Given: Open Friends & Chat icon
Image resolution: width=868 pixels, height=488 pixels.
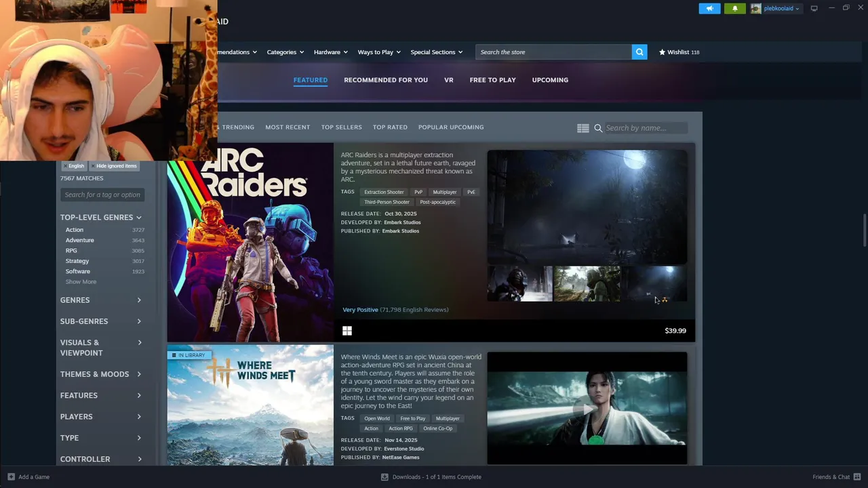Looking at the screenshot, I should coord(856,476).
